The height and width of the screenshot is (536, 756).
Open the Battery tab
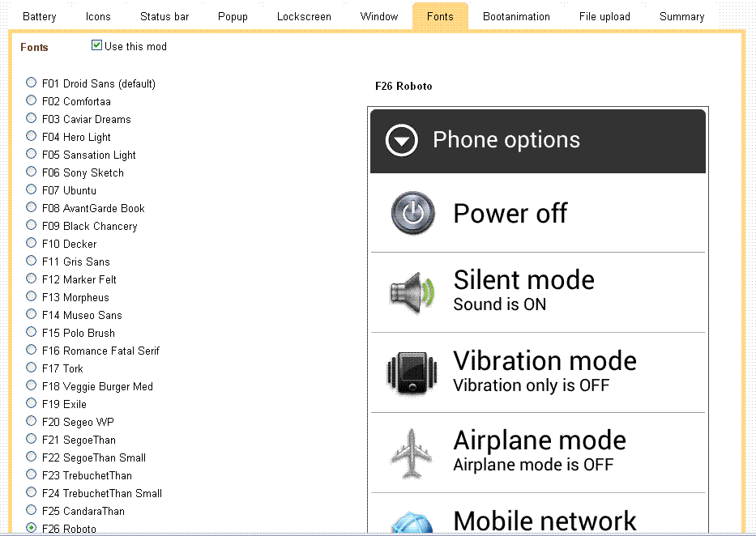40,17
